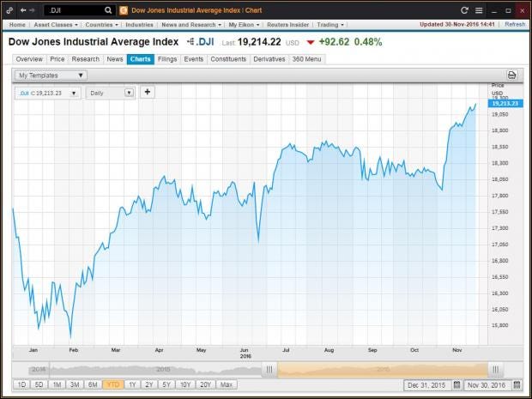
Task: Add a new series with plus button
Action: click(x=148, y=92)
